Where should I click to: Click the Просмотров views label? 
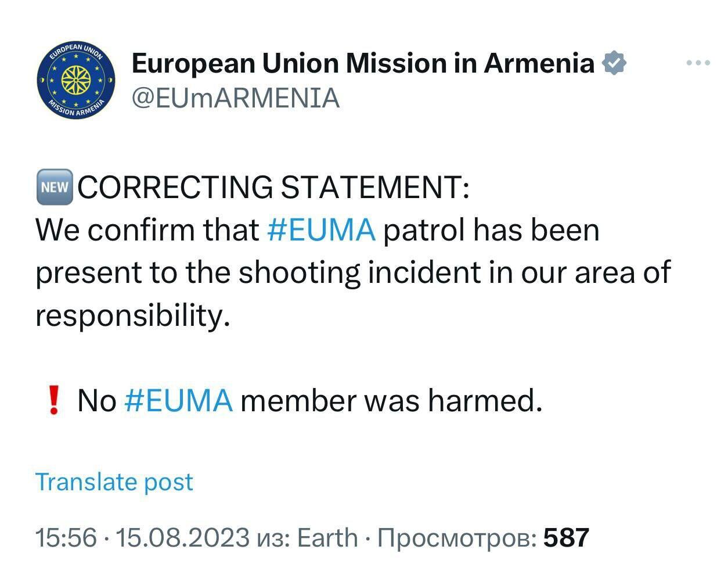[x=457, y=537]
